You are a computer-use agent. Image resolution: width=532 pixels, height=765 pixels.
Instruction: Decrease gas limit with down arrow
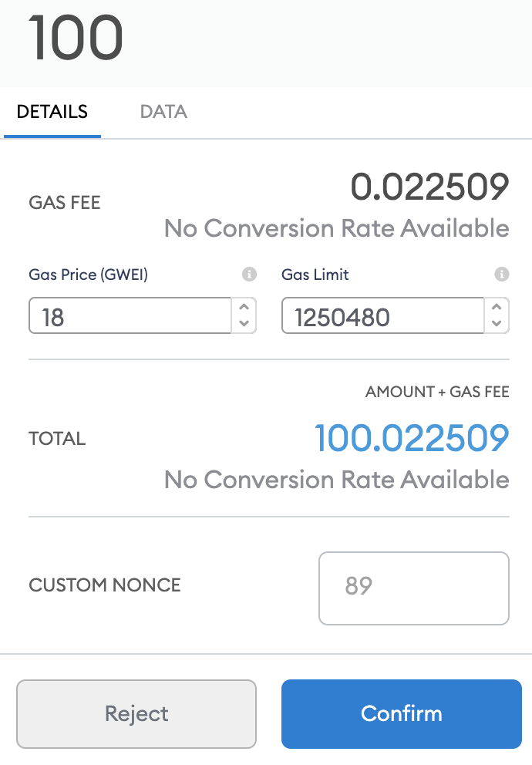tap(497, 323)
